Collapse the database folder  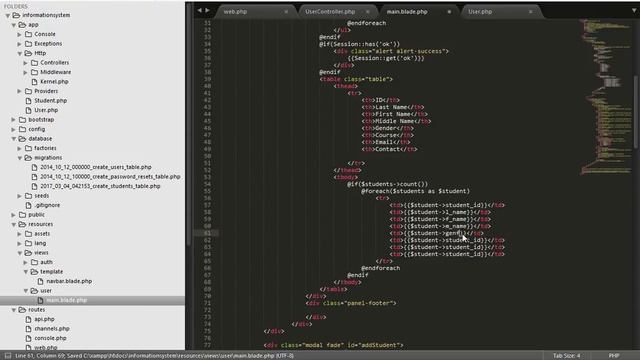click(x=13, y=139)
